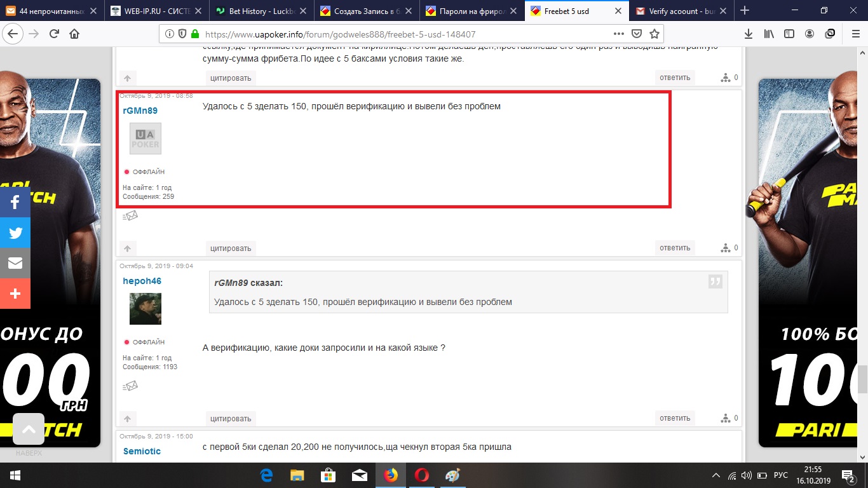Reply to the hepoh46 post with ответить
Screen dimensions: 868x488
pos(675,418)
